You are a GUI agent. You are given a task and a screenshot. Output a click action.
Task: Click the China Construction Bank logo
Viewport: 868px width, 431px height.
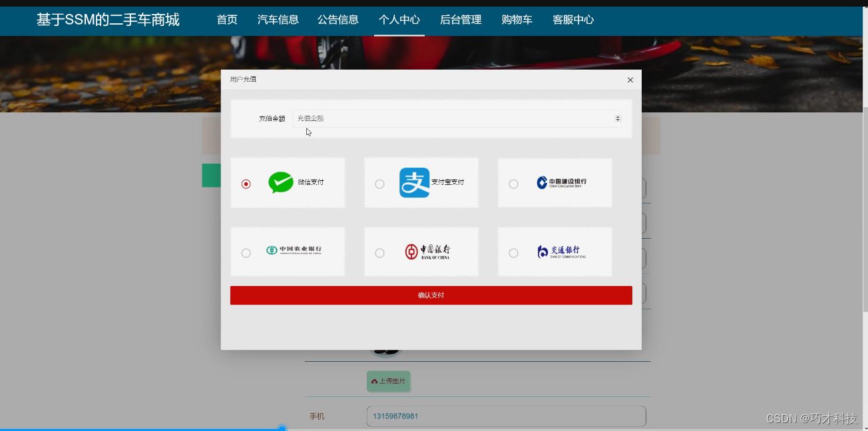click(x=562, y=182)
